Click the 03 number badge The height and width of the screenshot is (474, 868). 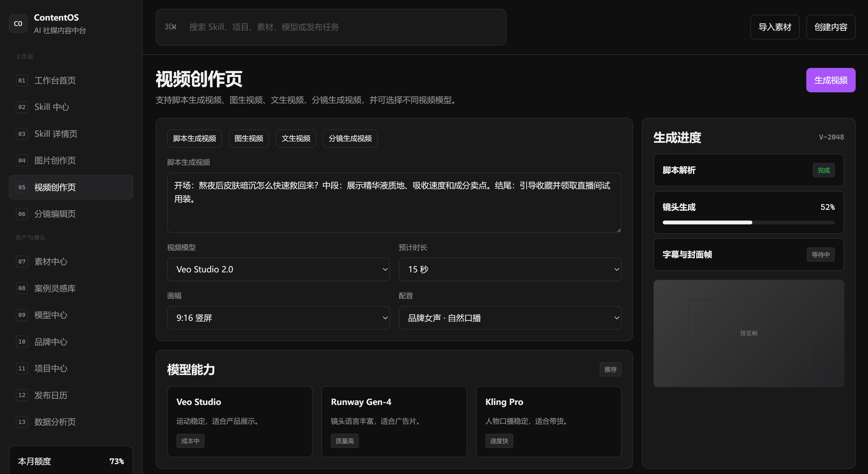22,134
